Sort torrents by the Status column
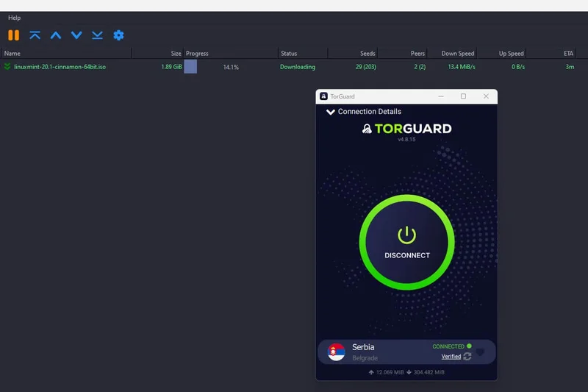The image size is (588, 392). 303,53
